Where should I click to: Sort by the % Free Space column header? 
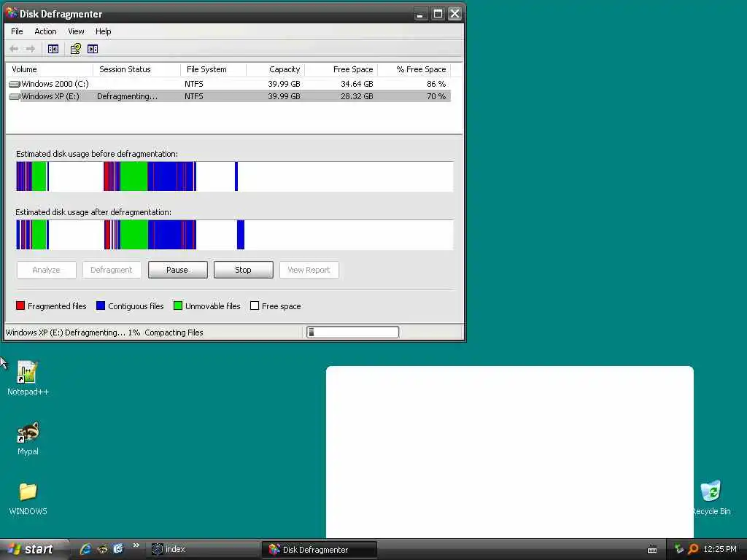[x=414, y=69]
